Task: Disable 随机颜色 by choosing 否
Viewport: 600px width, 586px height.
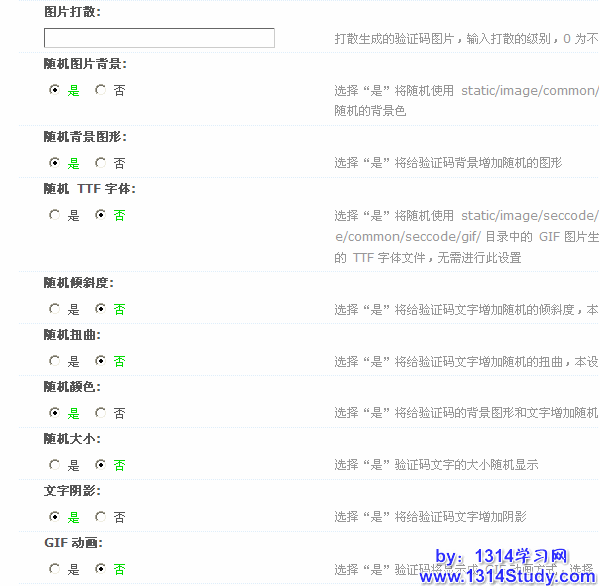Action: 100,412
